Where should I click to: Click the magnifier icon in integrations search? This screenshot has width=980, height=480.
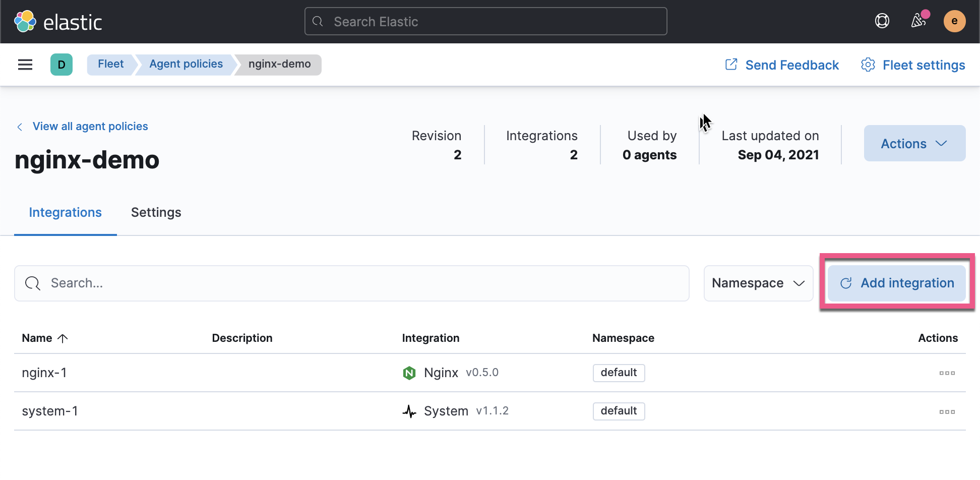click(x=33, y=283)
